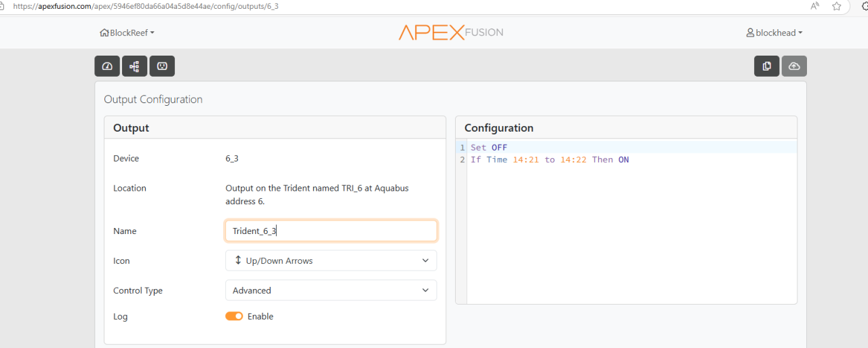Click code line 1 'Set OFF'
868x348 pixels.
coord(489,147)
